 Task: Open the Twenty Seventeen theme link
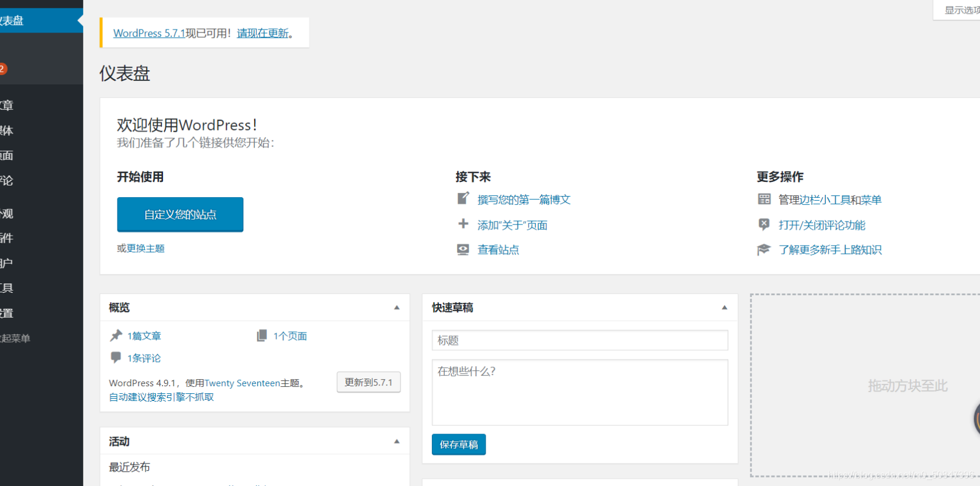(x=242, y=383)
